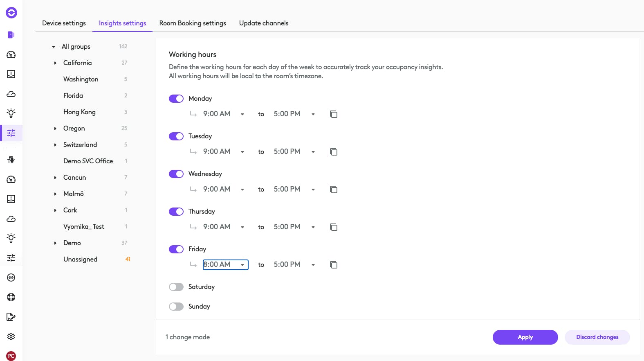Open the Room Booking settings tab
The height and width of the screenshot is (361, 644).
193,23
